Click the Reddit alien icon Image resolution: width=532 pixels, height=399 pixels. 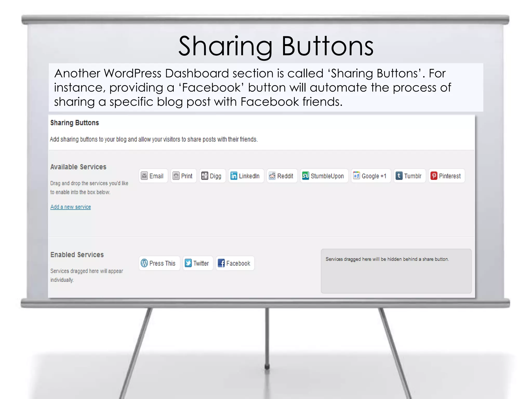(272, 176)
